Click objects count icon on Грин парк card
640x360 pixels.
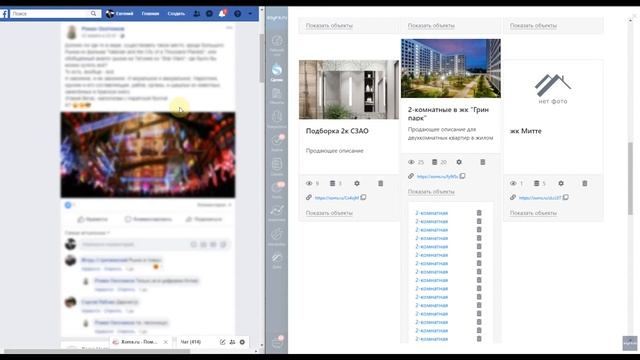(435, 162)
